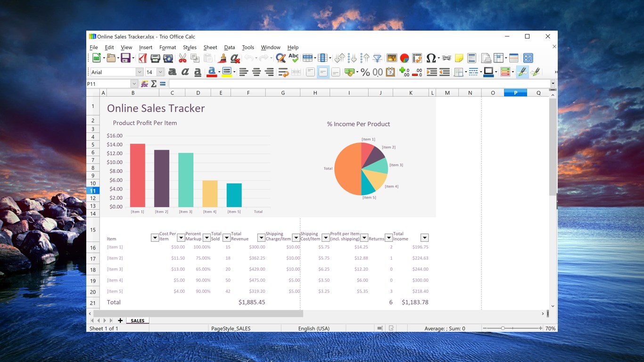Insert a special character
644x362 pixels.
pos(430,58)
